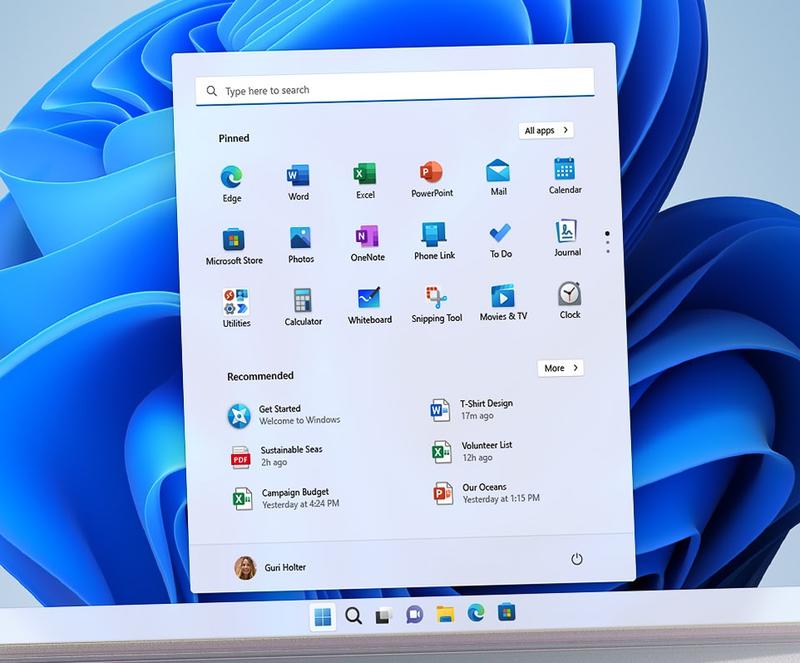The width and height of the screenshot is (800, 663).
Task: Open the Edge browser from pinned apps
Action: click(232, 184)
